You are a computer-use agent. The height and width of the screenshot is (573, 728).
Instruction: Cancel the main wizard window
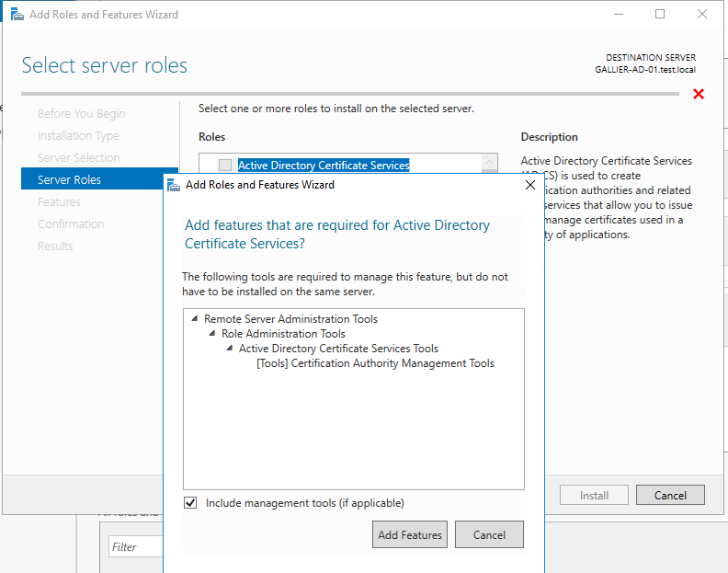pos(670,496)
